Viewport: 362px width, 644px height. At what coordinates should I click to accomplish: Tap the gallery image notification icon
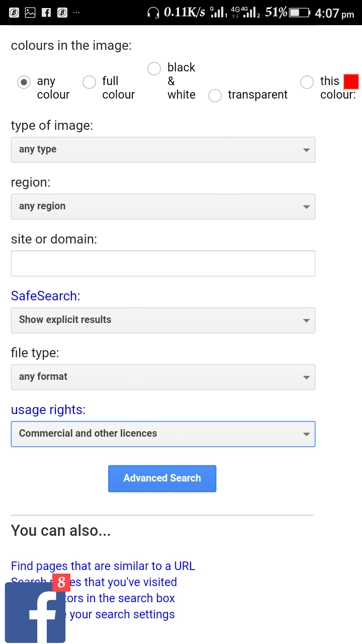pyautogui.click(x=30, y=13)
